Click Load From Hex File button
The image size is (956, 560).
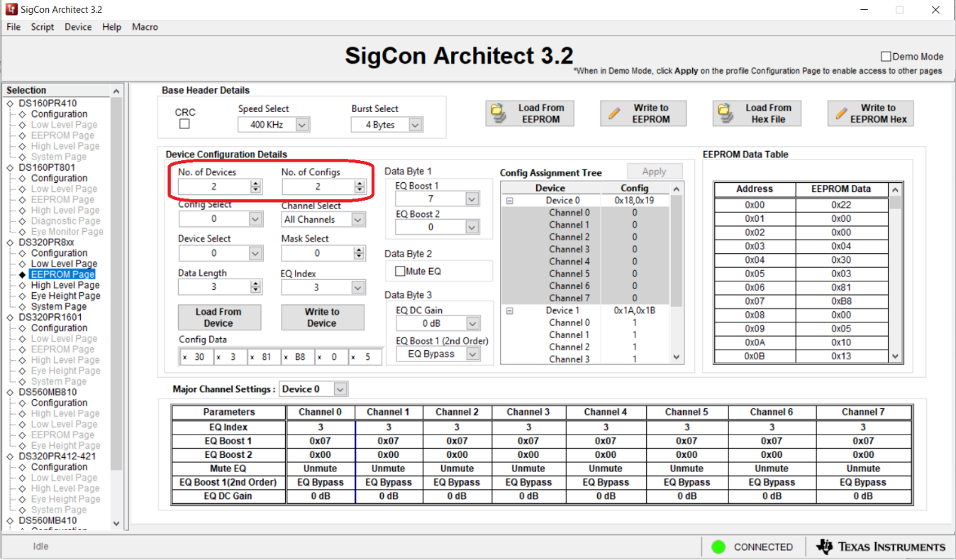757,113
